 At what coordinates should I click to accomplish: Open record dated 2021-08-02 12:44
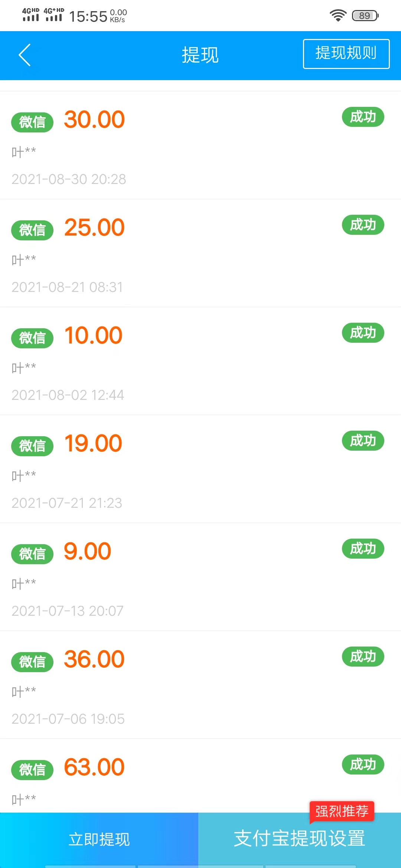click(68, 395)
